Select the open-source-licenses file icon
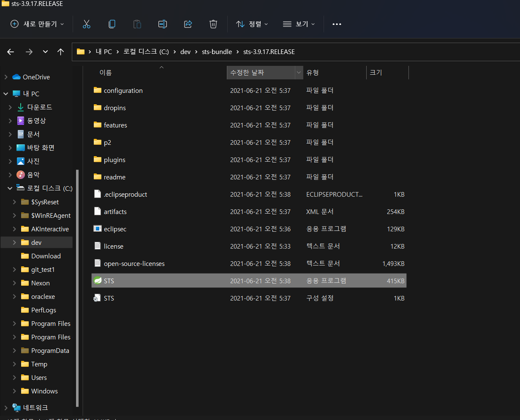Viewport: 520px width, 420px height. pos(98,263)
